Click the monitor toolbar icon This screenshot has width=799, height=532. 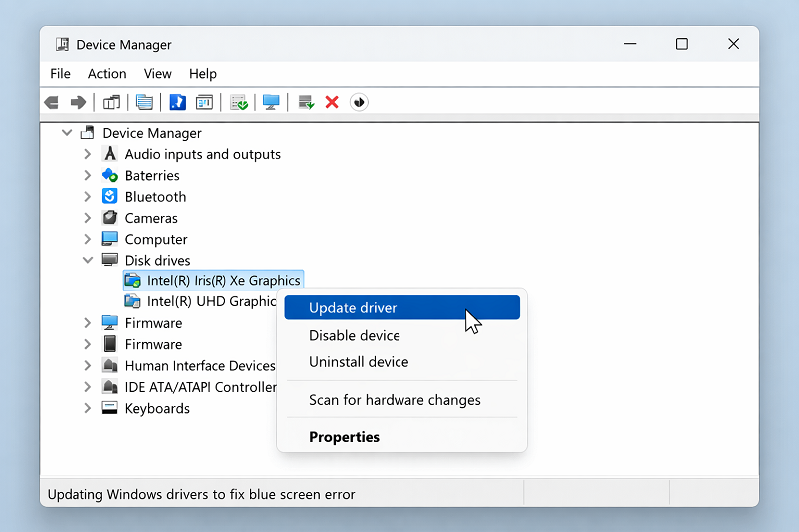tap(271, 103)
